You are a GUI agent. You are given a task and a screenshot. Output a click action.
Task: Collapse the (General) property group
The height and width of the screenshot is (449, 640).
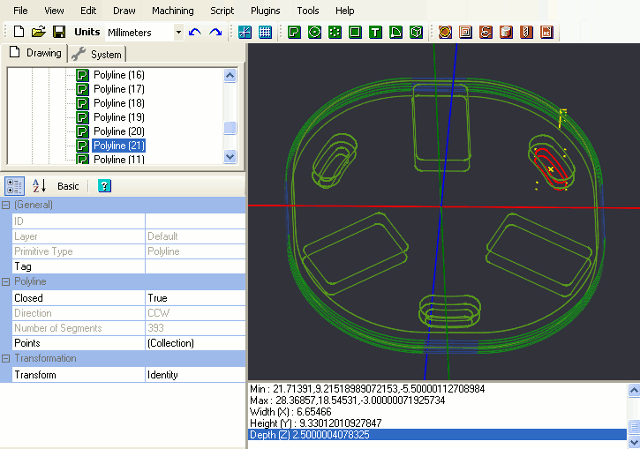[6, 205]
